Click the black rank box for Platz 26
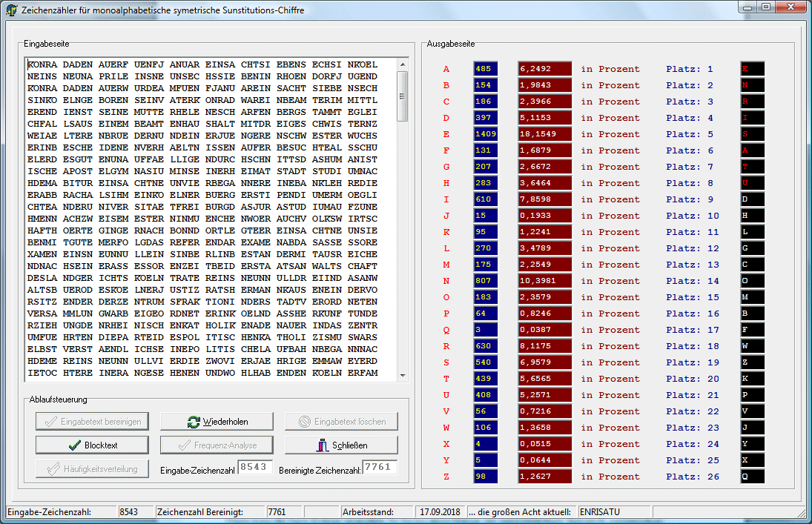812x524 pixels. 753,477
